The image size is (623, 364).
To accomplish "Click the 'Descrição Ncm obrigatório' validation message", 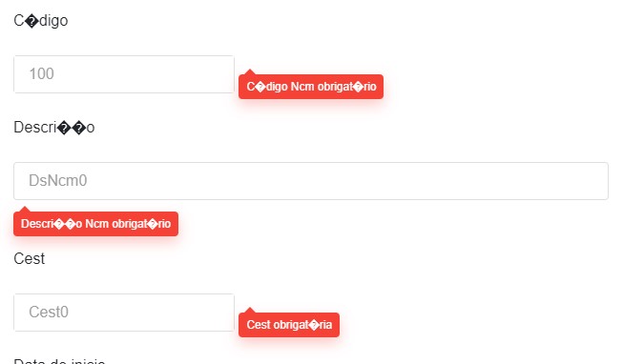I will pos(95,224).
